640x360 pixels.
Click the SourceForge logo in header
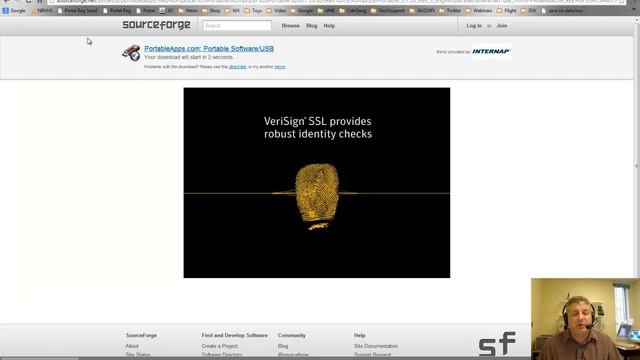(x=156, y=25)
